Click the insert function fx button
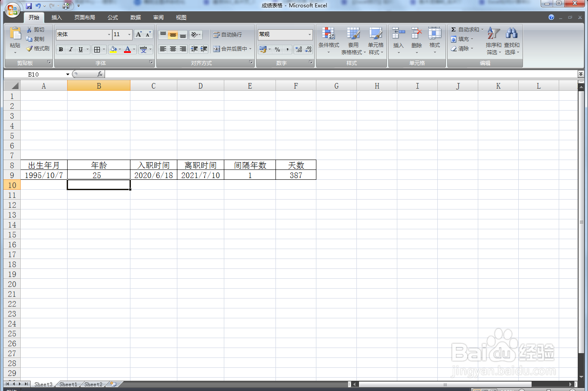This screenshot has height=391, width=588. (100, 74)
